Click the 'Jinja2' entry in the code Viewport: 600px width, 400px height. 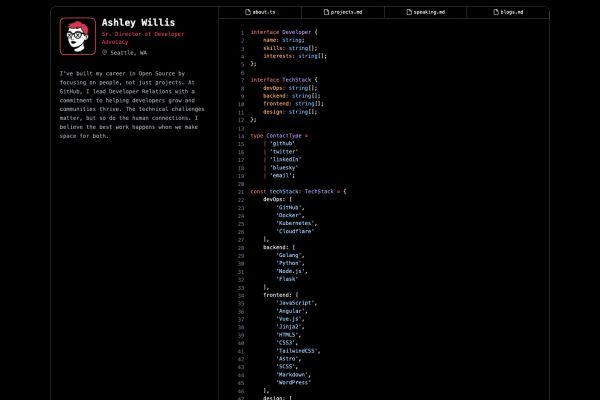click(289, 327)
